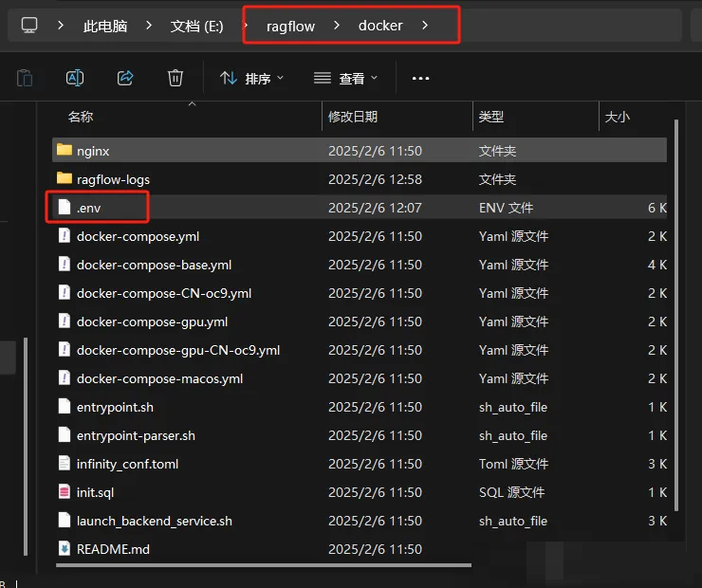Sort by 名称 column header
The width and height of the screenshot is (702, 588).
[81, 117]
